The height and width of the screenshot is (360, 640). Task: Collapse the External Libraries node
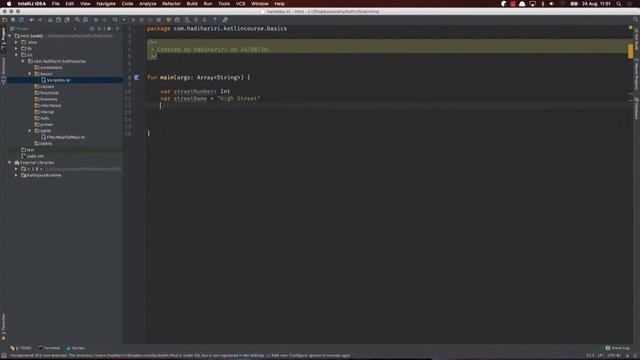point(10,162)
